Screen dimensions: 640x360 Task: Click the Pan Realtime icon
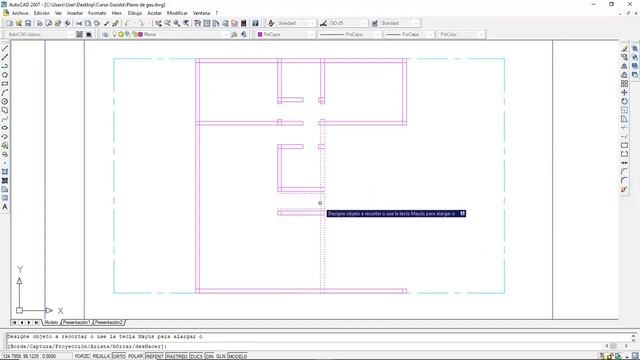coord(158,23)
